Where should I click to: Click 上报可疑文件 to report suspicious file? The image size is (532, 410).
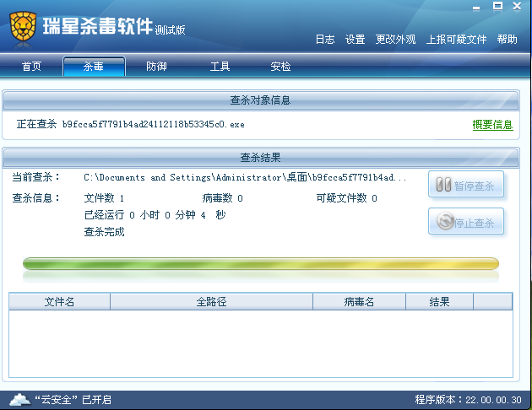456,40
